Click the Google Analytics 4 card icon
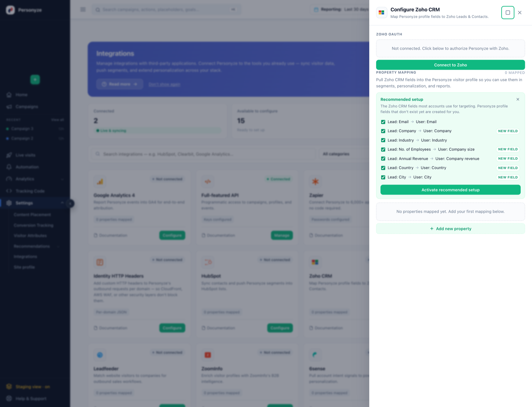This screenshot has height=407, width=532. click(100, 181)
